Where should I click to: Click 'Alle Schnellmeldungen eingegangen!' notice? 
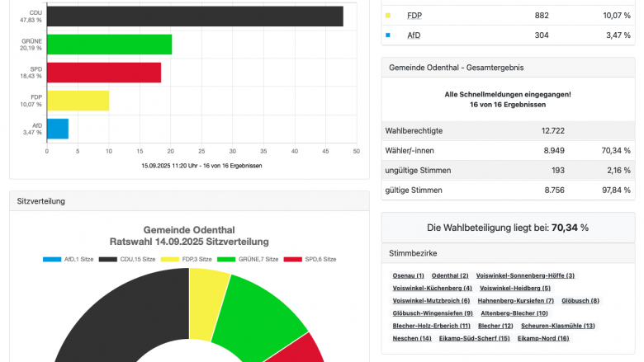pyautogui.click(x=508, y=94)
